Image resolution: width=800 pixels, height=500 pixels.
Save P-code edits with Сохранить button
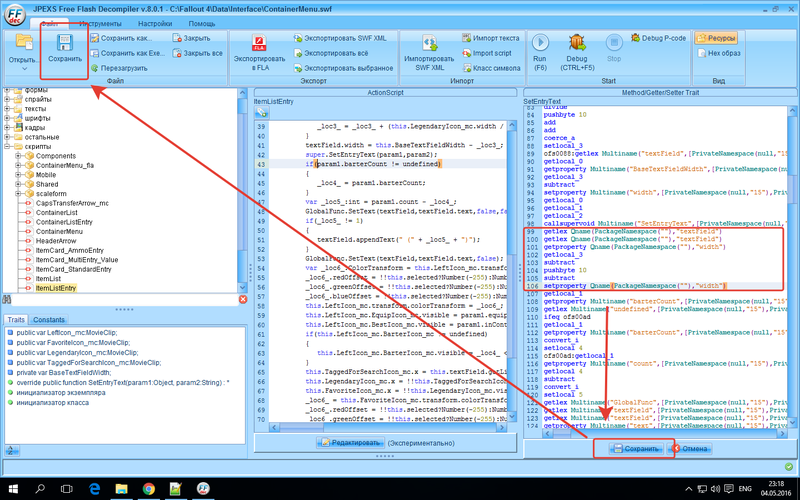tap(636, 449)
